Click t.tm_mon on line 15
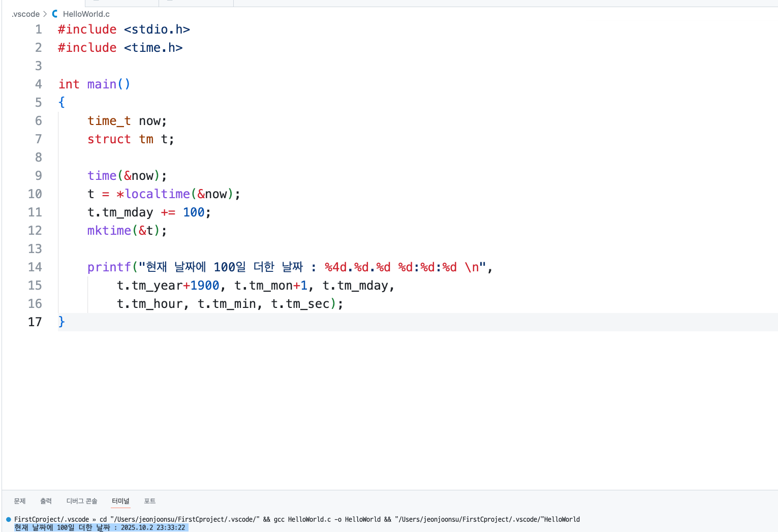 coord(264,286)
